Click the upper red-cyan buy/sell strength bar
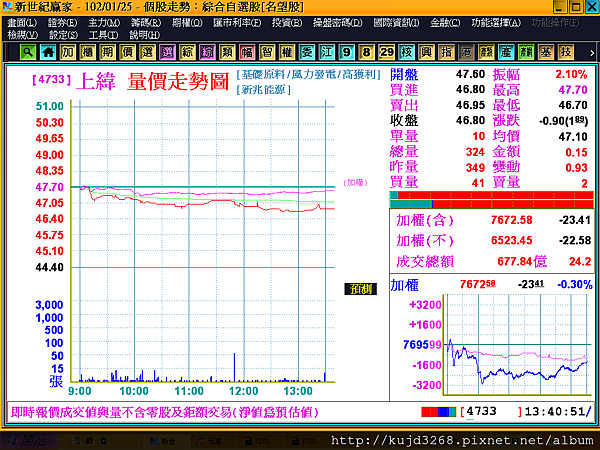The image size is (600, 450). [x=491, y=195]
